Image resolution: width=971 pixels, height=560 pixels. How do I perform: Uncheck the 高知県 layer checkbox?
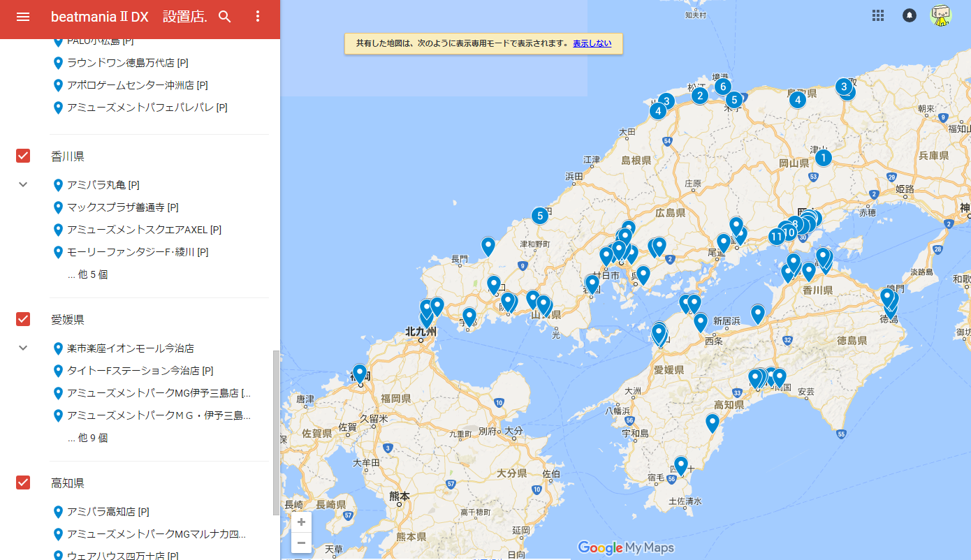23,482
